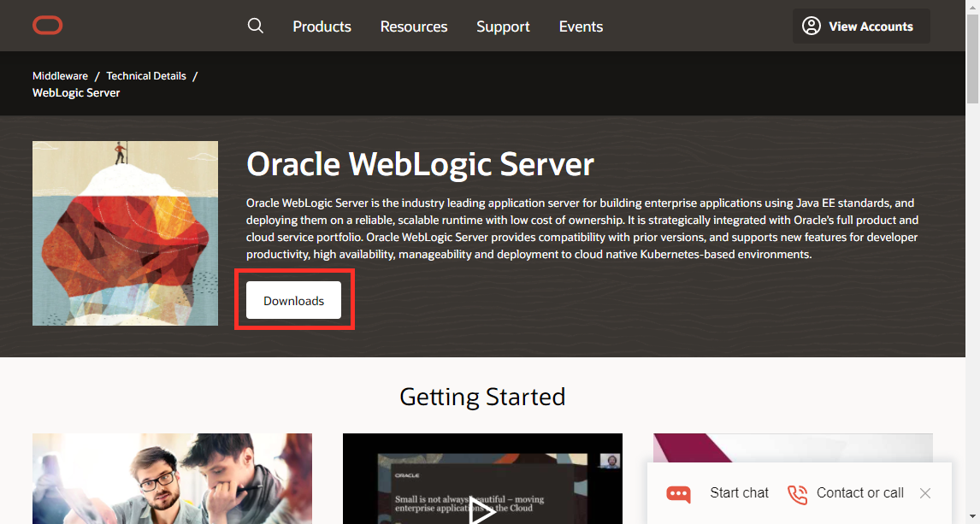Click the chat bubble icon to start chat
Image resolution: width=980 pixels, height=524 pixels.
pos(678,494)
